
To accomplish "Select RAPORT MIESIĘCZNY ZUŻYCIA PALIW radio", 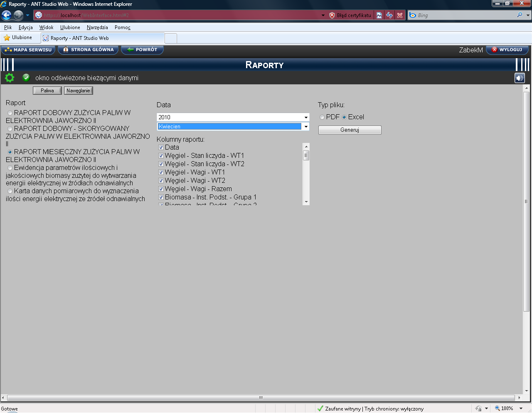I will click(x=10, y=152).
